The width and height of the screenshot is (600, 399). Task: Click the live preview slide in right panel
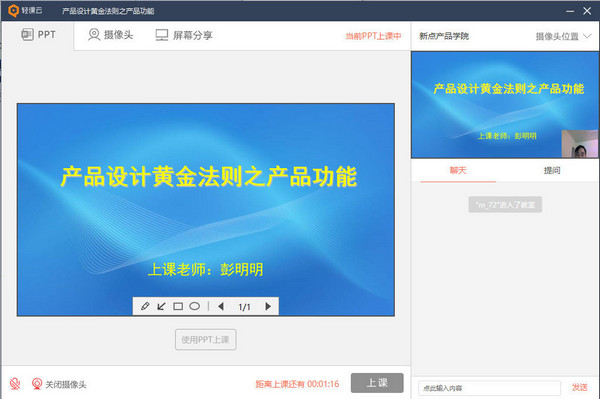[505, 105]
